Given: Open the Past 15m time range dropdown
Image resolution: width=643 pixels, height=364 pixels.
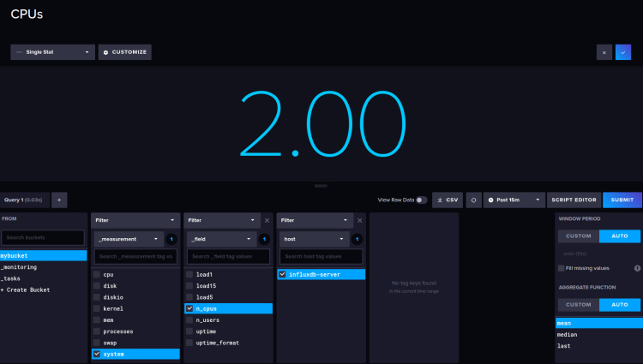Looking at the screenshot, I should (x=514, y=200).
